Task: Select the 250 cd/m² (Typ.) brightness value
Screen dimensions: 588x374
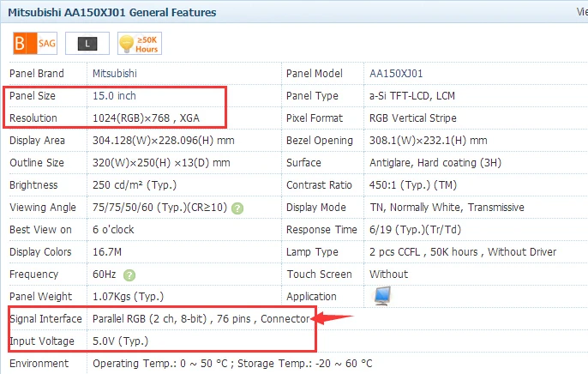Action: [x=135, y=185]
